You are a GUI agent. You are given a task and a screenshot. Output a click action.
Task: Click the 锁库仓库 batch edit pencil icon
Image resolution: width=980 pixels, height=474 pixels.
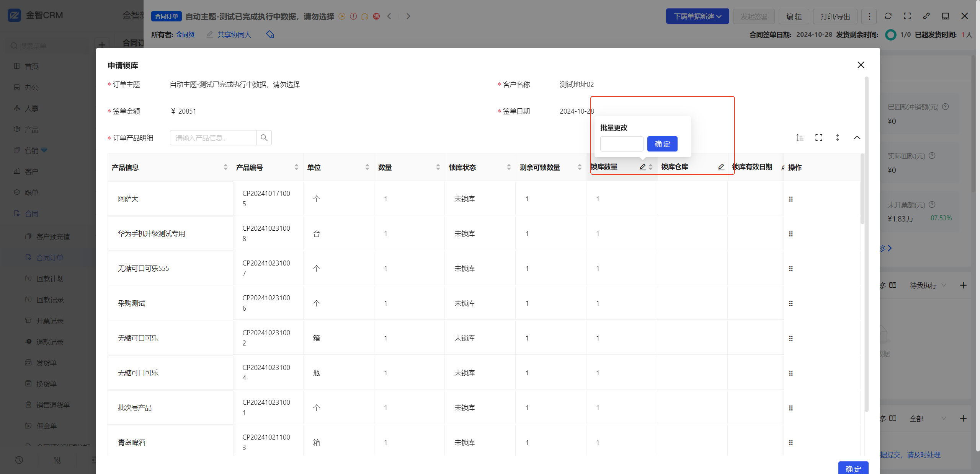click(x=721, y=167)
